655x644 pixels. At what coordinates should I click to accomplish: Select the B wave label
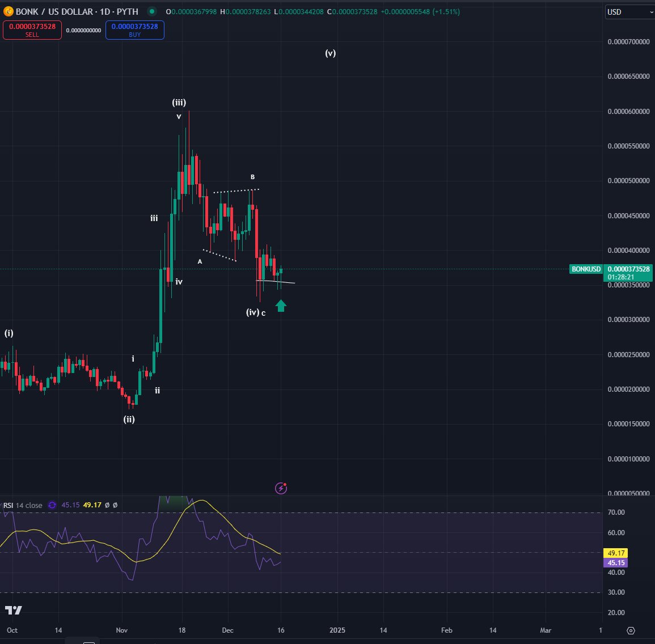point(252,177)
